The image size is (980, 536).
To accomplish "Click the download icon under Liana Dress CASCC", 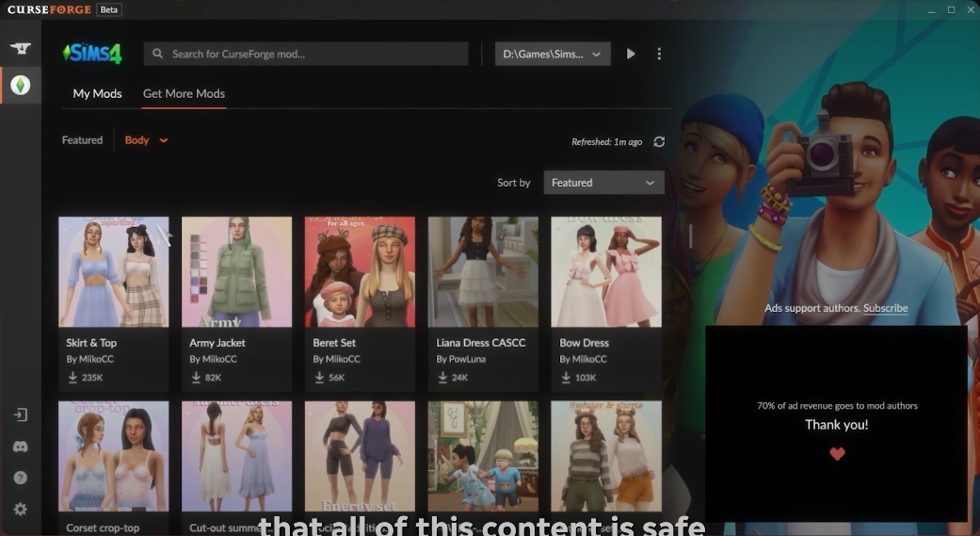I will pyautogui.click(x=442, y=377).
